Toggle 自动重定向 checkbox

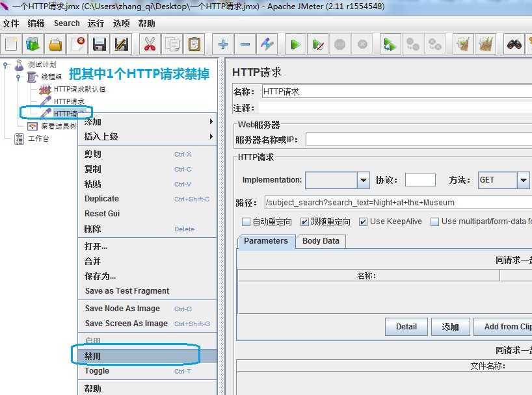[x=246, y=222]
